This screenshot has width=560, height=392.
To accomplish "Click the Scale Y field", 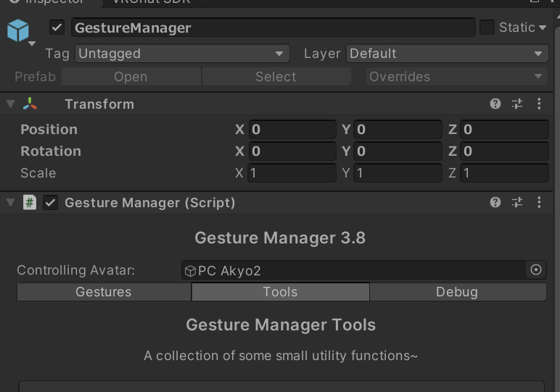I will (x=398, y=173).
